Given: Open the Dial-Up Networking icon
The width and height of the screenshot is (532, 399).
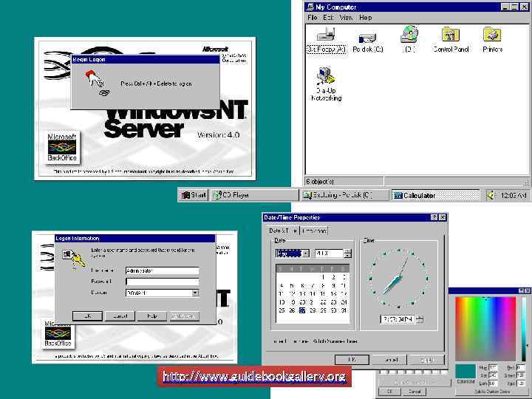Looking at the screenshot, I should point(327,83).
